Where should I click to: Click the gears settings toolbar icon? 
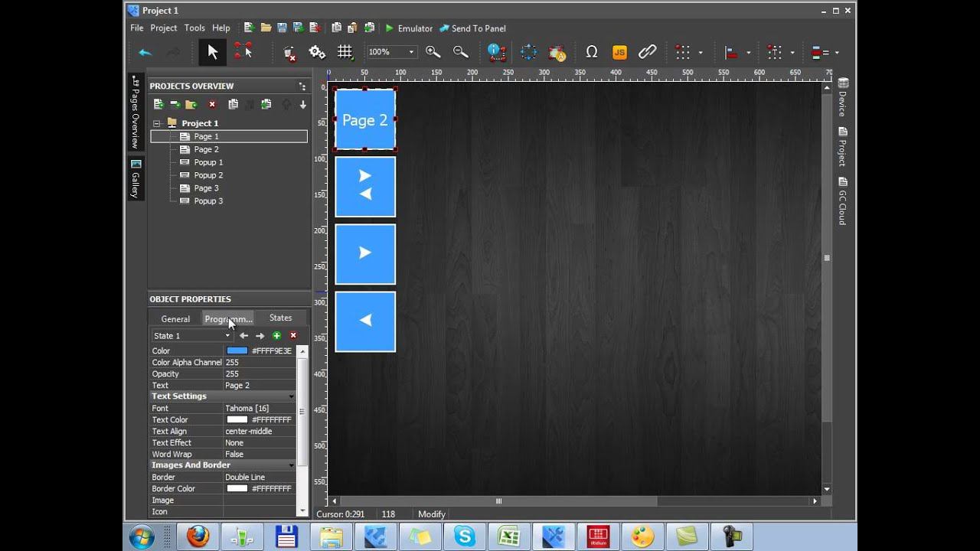coord(316,52)
